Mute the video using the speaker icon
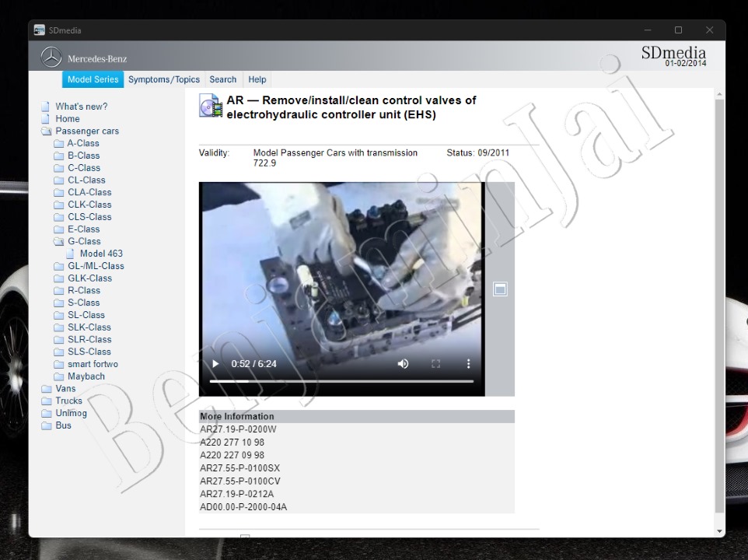Viewport: 748px width, 560px height. 403,364
